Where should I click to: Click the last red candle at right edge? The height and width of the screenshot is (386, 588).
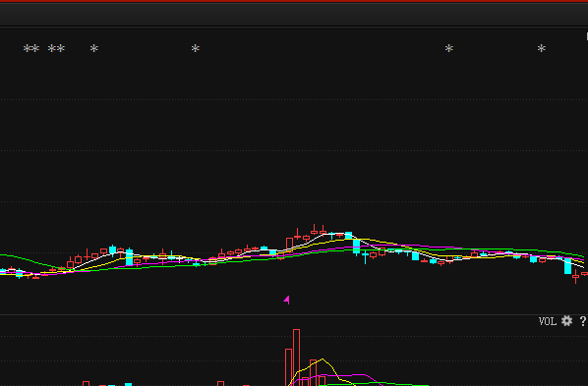(x=585, y=274)
